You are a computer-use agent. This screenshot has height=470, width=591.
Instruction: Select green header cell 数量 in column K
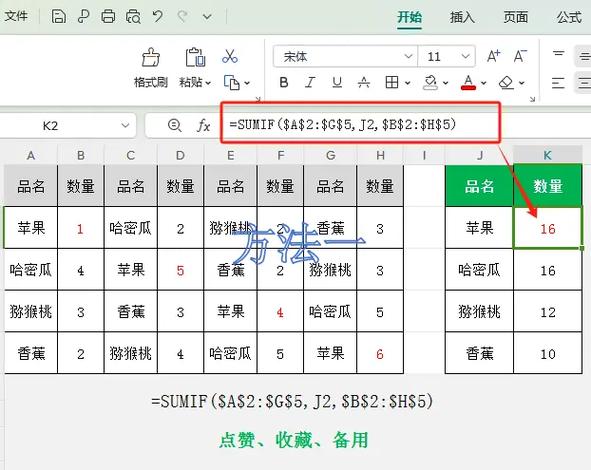pos(548,186)
